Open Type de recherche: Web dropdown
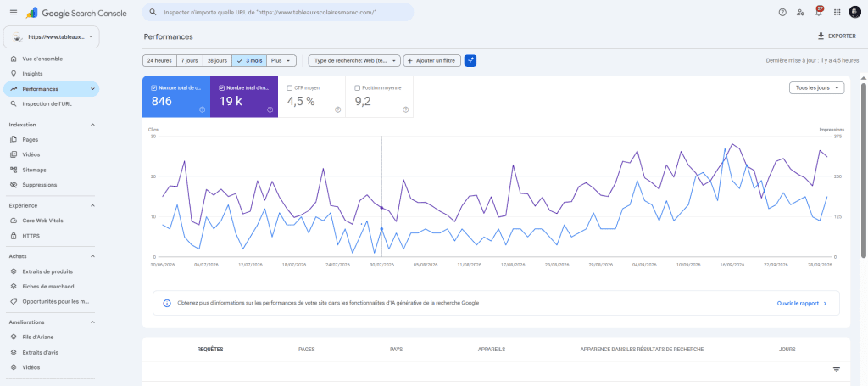 (354, 61)
